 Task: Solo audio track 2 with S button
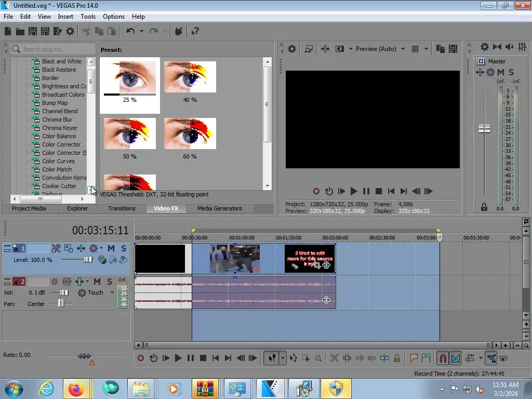pos(109,282)
